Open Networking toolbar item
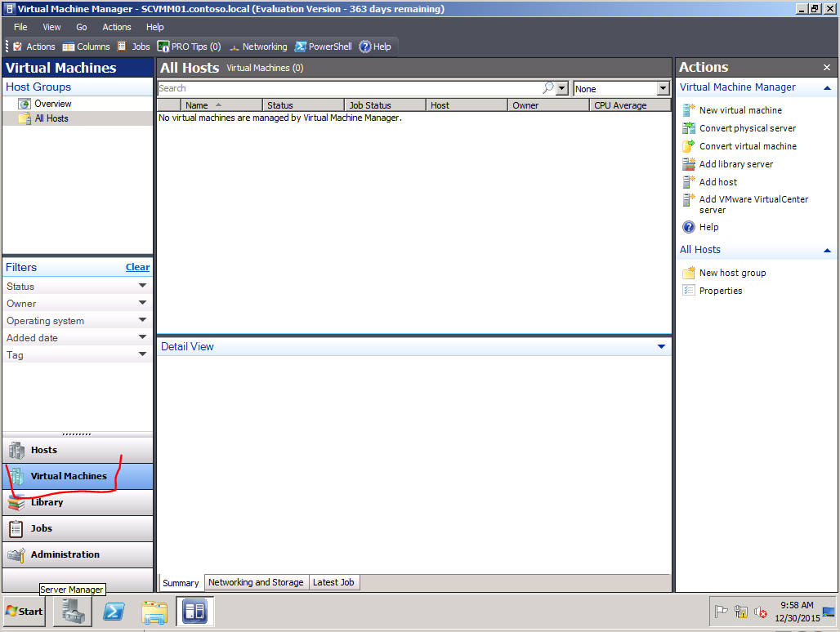The height and width of the screenshot is (632, 840). [258, 47]
